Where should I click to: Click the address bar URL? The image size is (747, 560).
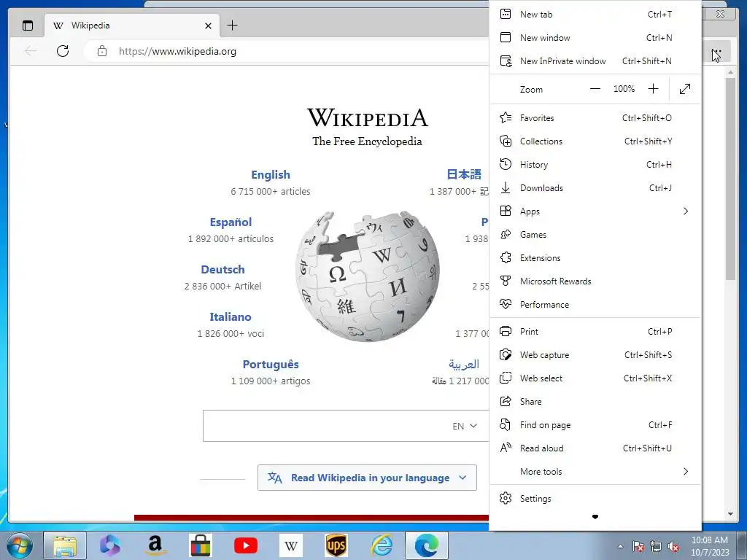point(178,52)
